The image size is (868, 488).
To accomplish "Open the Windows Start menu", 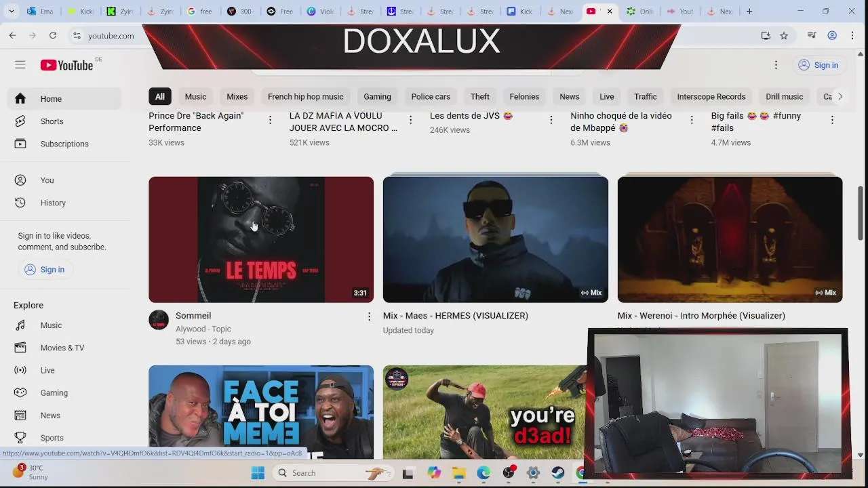I will [258, 473].
